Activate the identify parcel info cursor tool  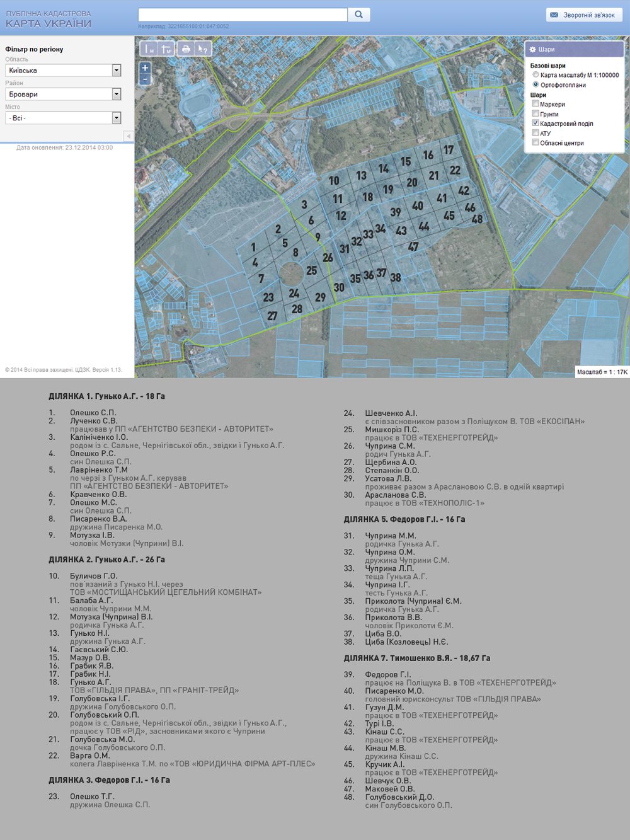[x=202, y=49]
